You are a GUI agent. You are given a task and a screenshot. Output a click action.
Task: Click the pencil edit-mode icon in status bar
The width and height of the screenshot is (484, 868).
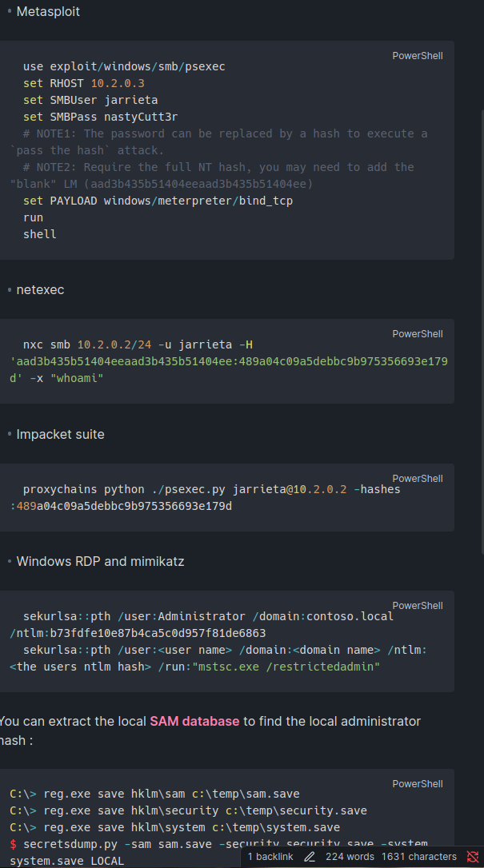click(x=310, y=857)
